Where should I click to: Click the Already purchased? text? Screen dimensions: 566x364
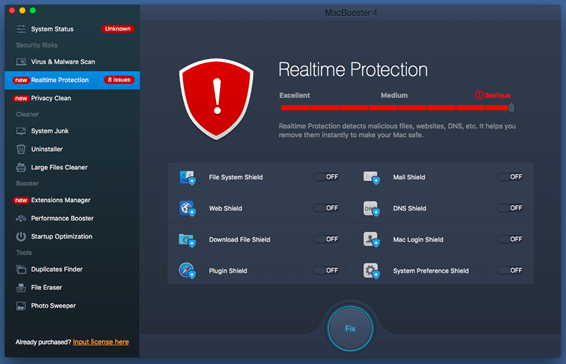pyautogui.click(x=43, y=342)
